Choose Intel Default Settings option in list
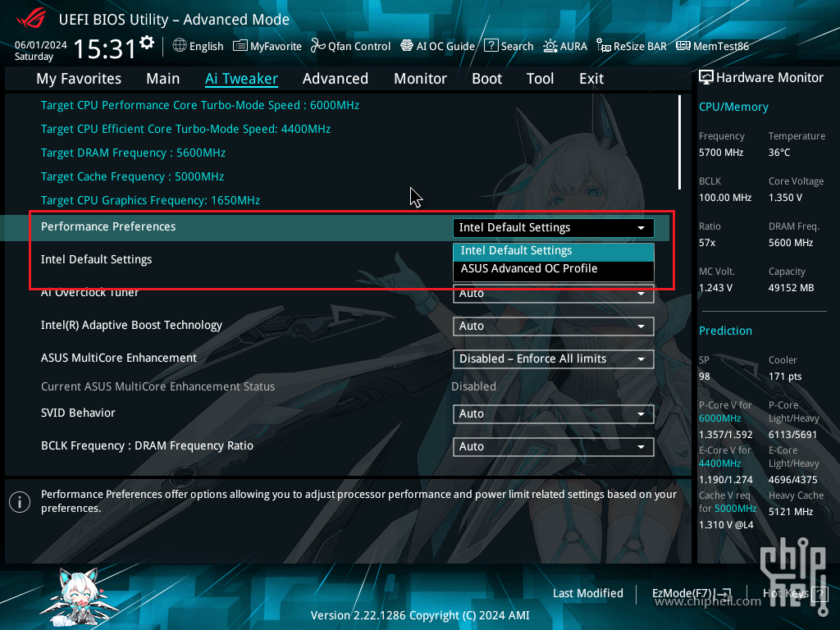The image size is (840, 630). tap(554, 251)
